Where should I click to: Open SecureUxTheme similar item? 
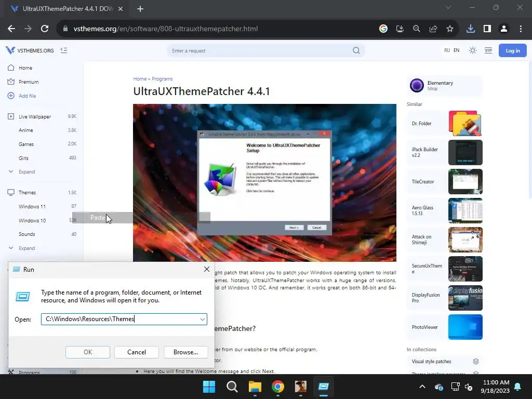(x=445, y=269)
